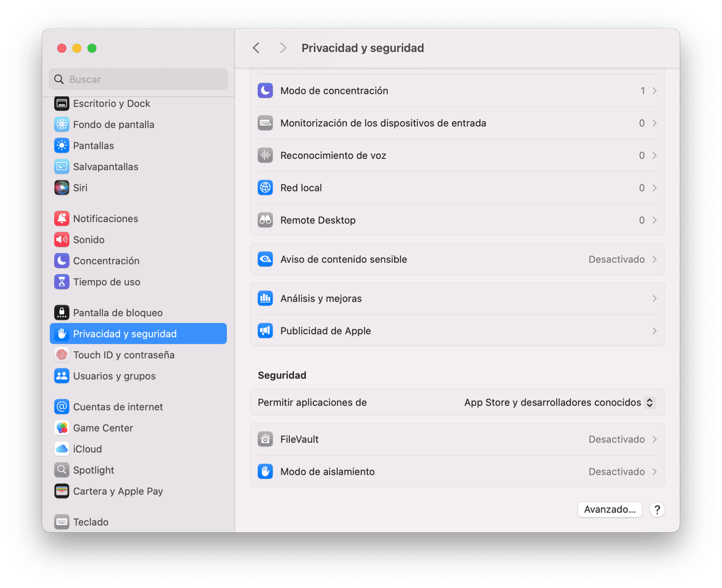Click the Cartera y Apple Pay wallet icon
Viewport: 722px width, 588px height.
[62, 491]
